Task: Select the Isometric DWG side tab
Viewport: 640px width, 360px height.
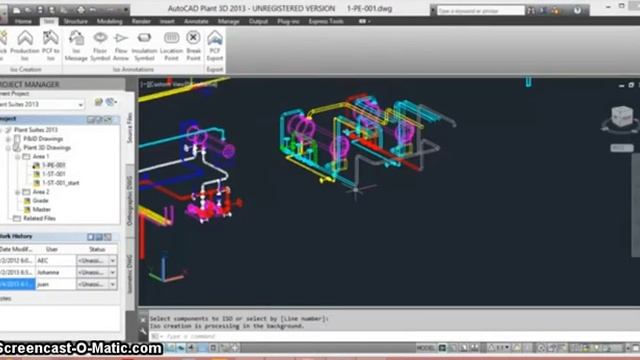Action: [130, 274]
